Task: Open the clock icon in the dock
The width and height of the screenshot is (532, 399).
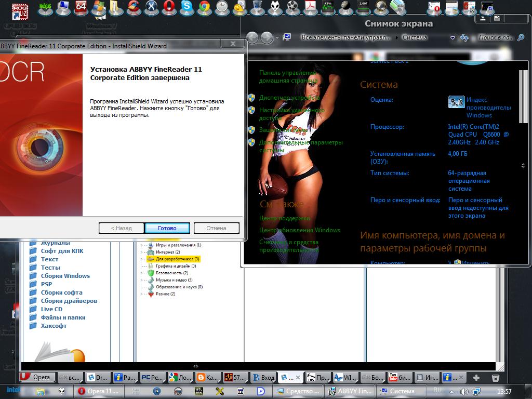Action: pos(222,7)
